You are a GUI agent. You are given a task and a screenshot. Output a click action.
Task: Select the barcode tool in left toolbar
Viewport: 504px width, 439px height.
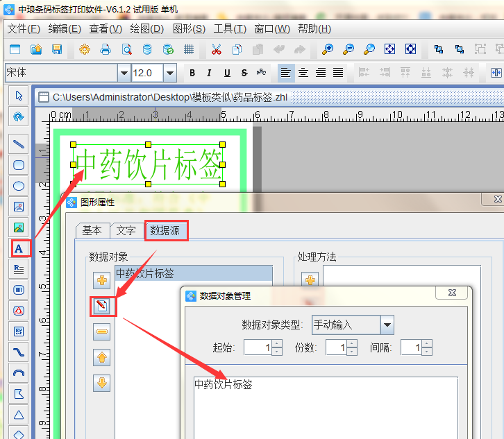[x=19, y=290]
